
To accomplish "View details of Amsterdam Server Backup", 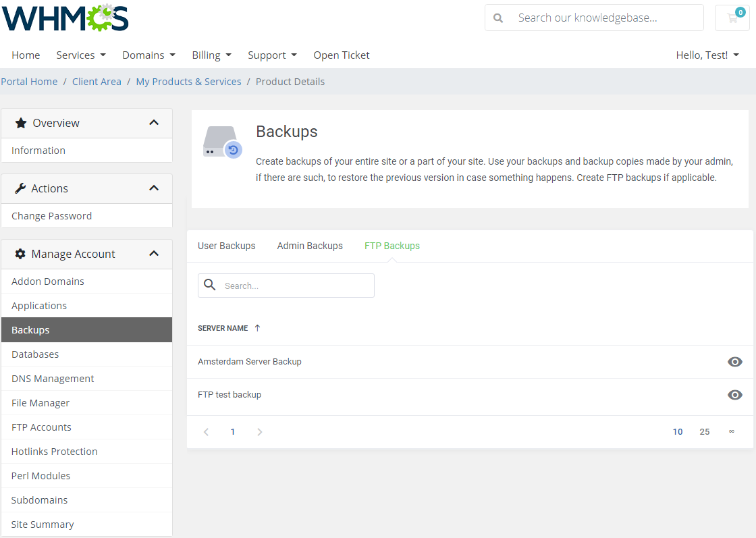I will point(735,362).
